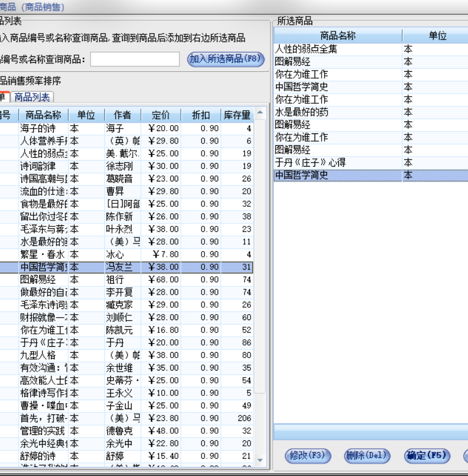Select the 九型人格 product row

click(126, 355)
